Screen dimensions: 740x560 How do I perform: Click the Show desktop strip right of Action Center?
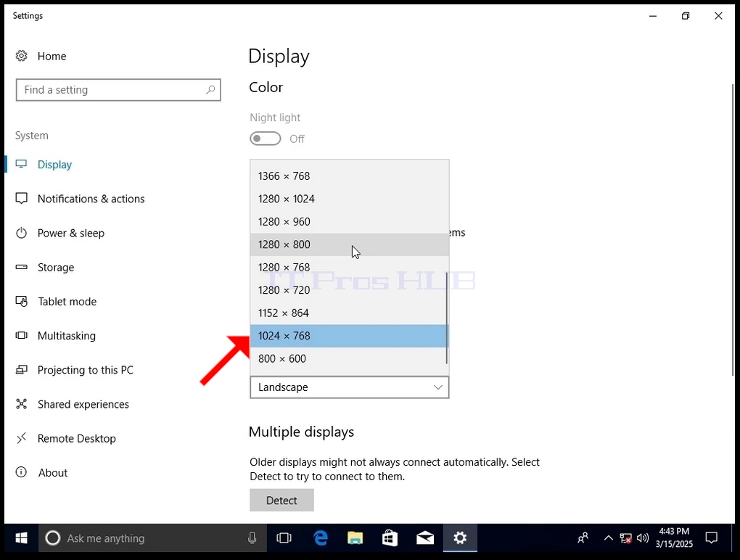coord(733,538)
